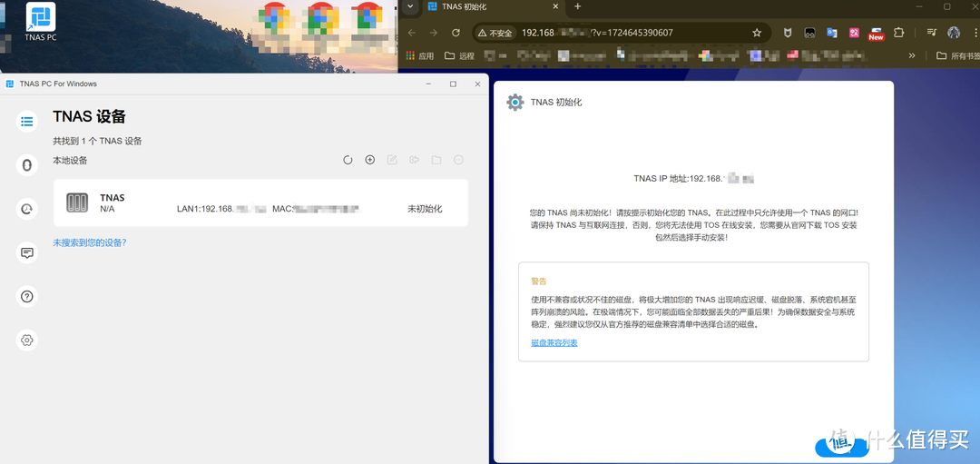Click the folder icon in device toolbar
The width and height of the screenshot is (980, 464).
(x=436, y=160)
